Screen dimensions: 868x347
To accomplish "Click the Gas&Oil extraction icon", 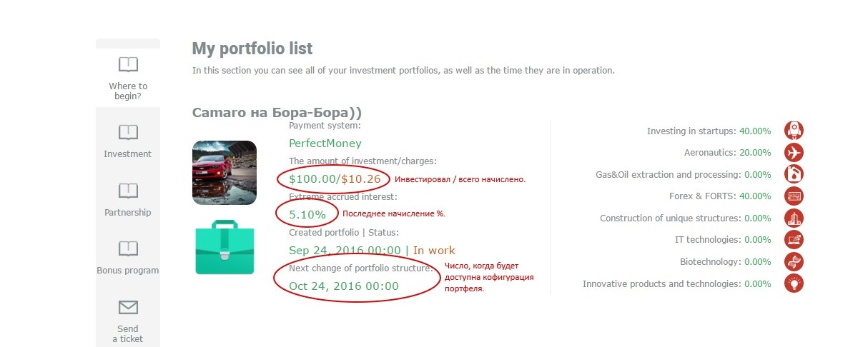I will 794,174.
